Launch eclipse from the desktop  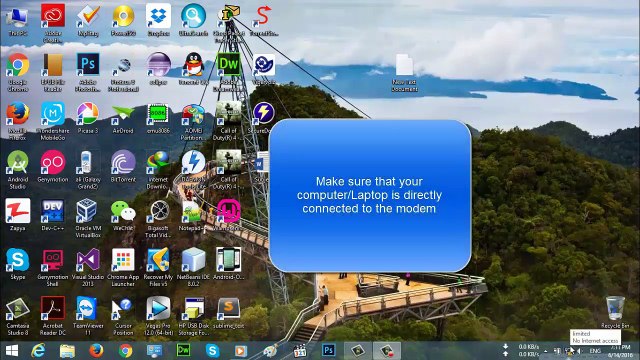pos(158,69)
